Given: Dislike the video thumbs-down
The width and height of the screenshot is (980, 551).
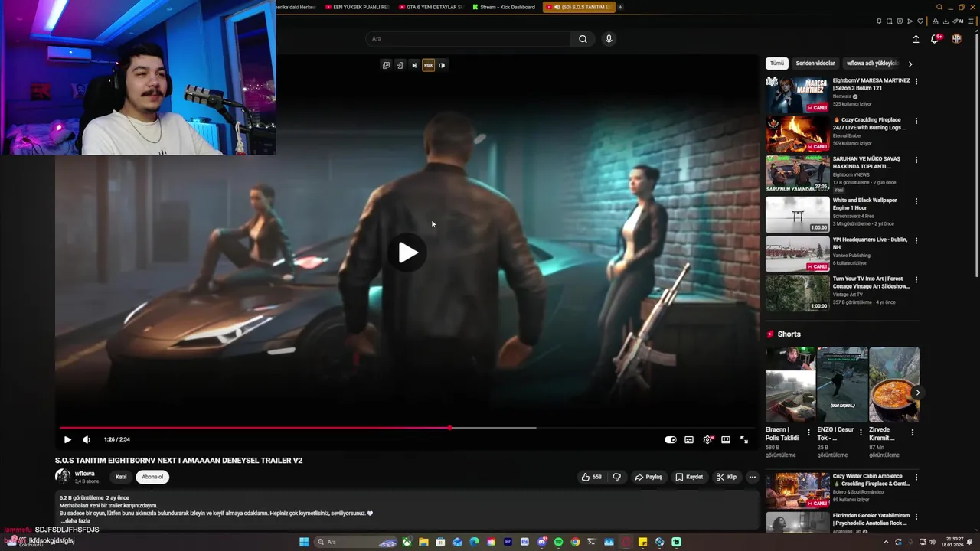Looking at the screenshot, I should click(x=617, y=477).
